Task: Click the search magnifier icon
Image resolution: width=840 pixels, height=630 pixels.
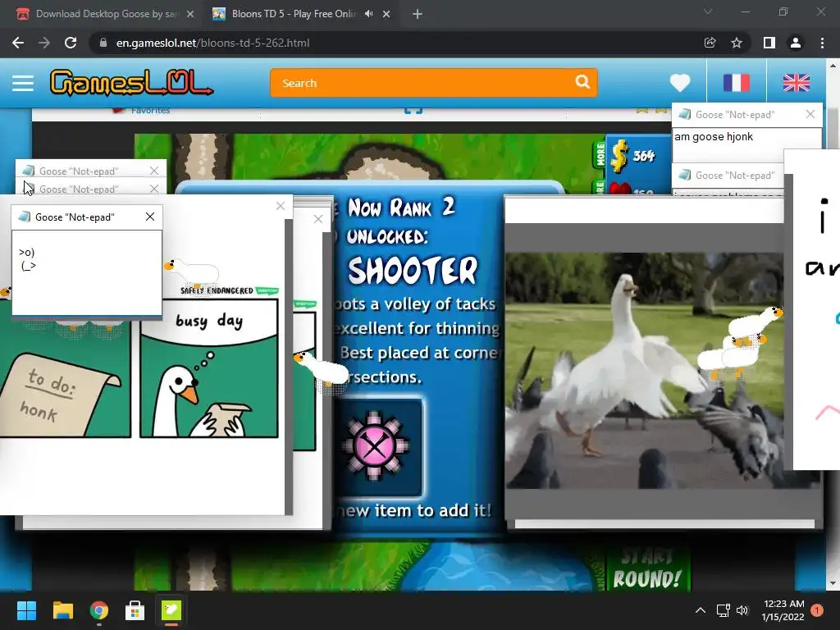Action: (582, 82)
